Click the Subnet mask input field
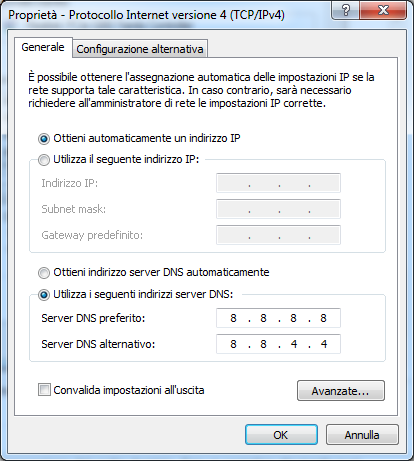 point(278,209)
